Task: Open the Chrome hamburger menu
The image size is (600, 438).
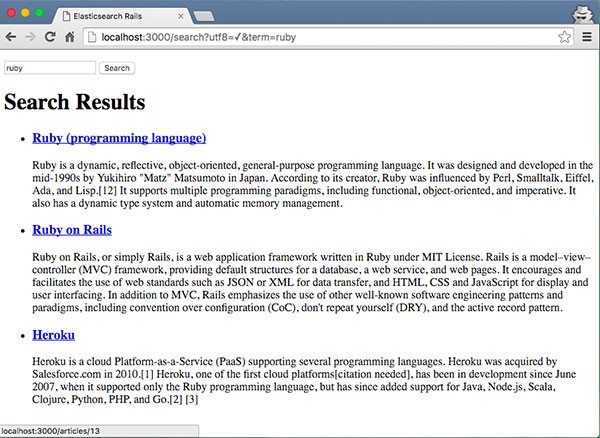Action: coord(587,37)
